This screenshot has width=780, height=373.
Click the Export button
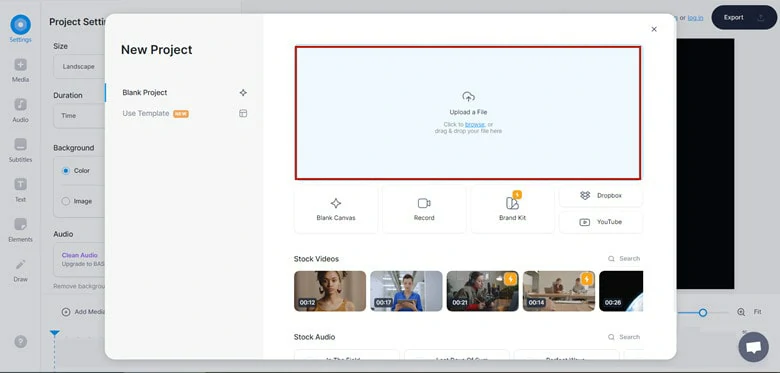click(x=744, y=17)
